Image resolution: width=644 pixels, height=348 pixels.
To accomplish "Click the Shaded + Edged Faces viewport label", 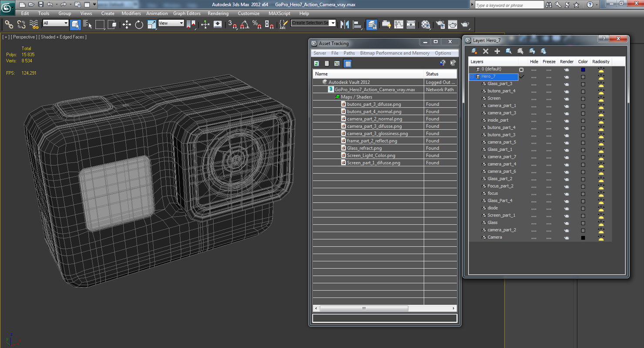I will coord(63,37).
